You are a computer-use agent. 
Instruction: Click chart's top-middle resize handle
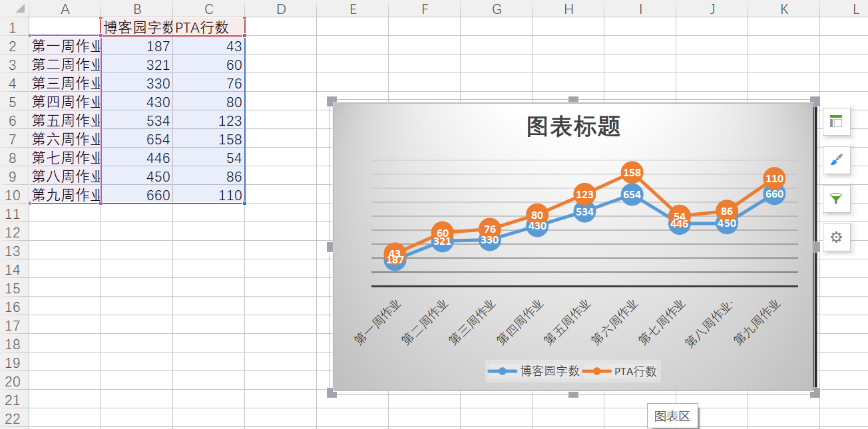coord(573,100)
